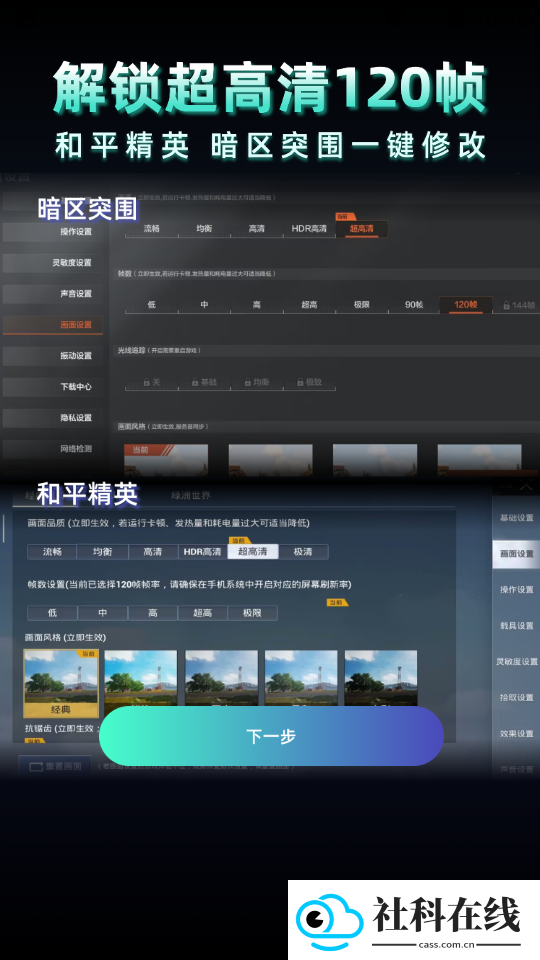Tap locked 基础 ray tracing option
540x960 pixels.
tap(204, 382)
